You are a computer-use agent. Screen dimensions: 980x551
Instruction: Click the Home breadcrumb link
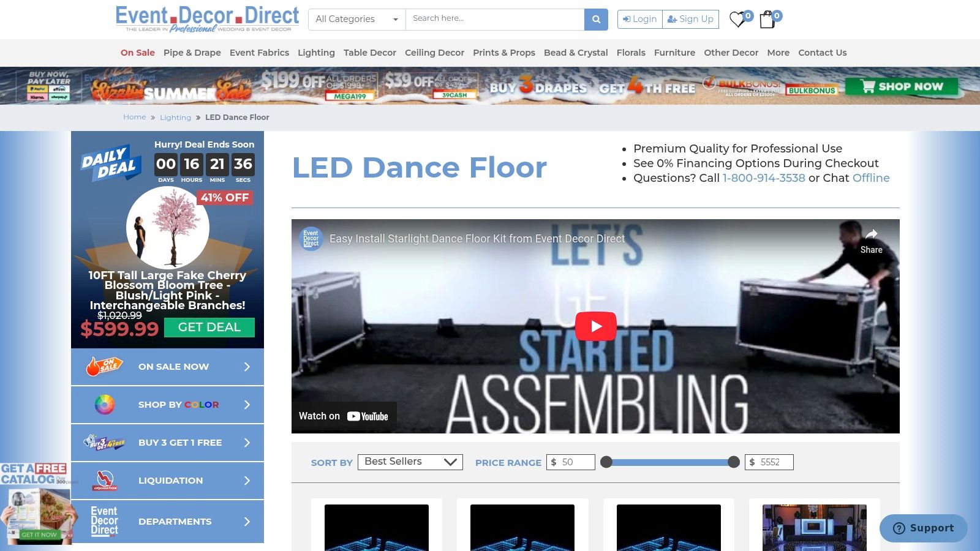click(x=134, y=117)
